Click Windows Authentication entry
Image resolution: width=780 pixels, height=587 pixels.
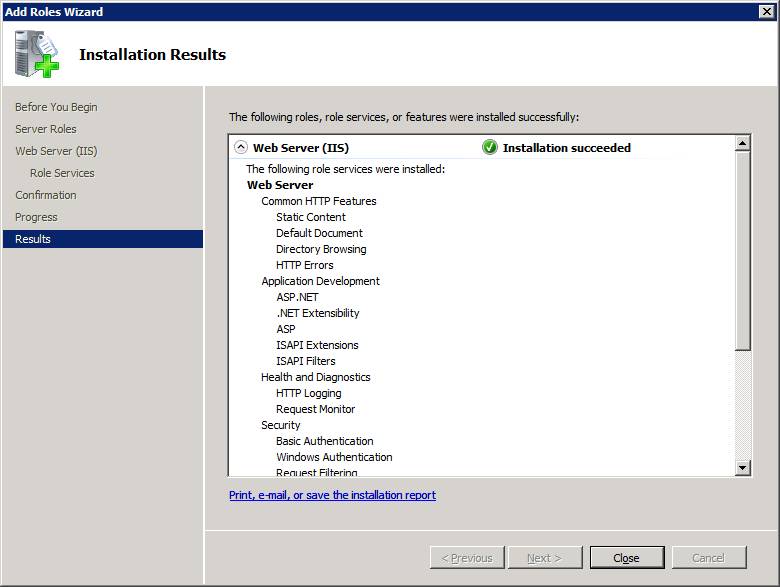coord(334,457)
